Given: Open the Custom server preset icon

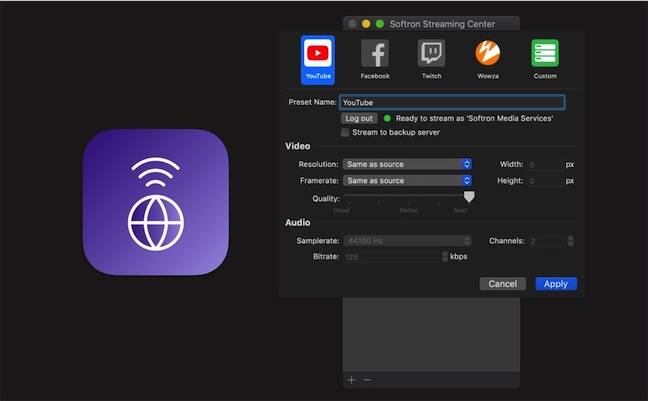Looking at the screenshot, I should [545, 60].
